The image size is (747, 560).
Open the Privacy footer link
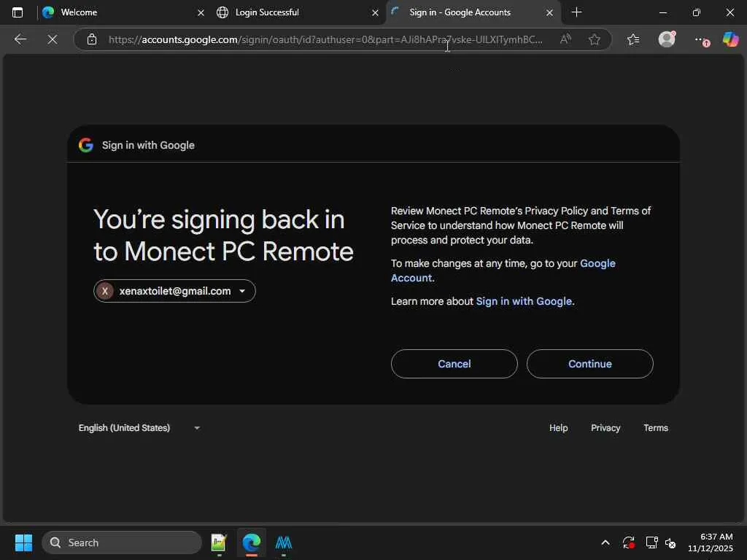(x=605, y=427)
